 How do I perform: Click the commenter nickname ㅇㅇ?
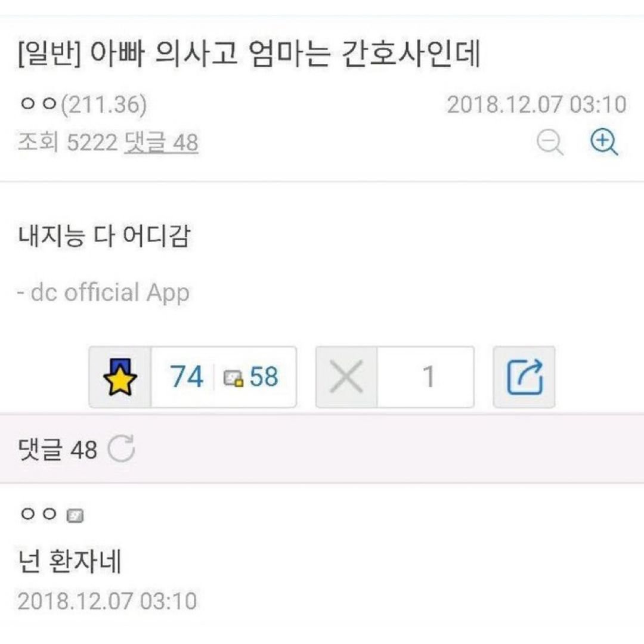[x=39, y=514]
